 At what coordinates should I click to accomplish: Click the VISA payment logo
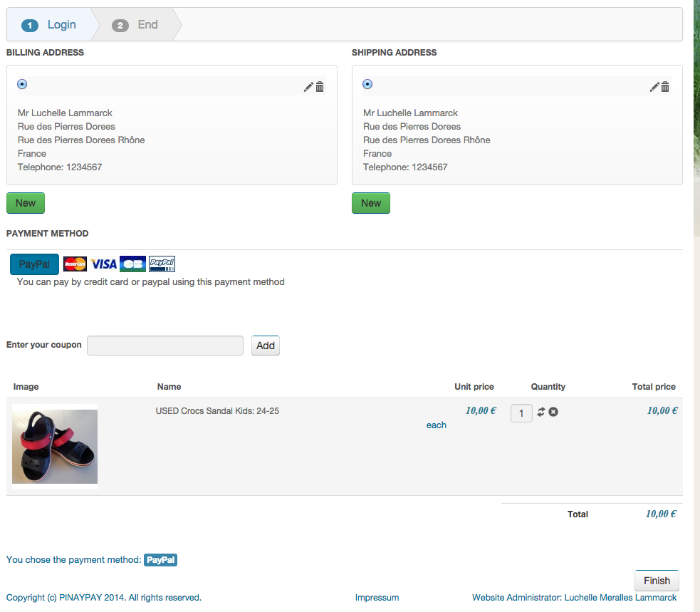tap(104, 264)
